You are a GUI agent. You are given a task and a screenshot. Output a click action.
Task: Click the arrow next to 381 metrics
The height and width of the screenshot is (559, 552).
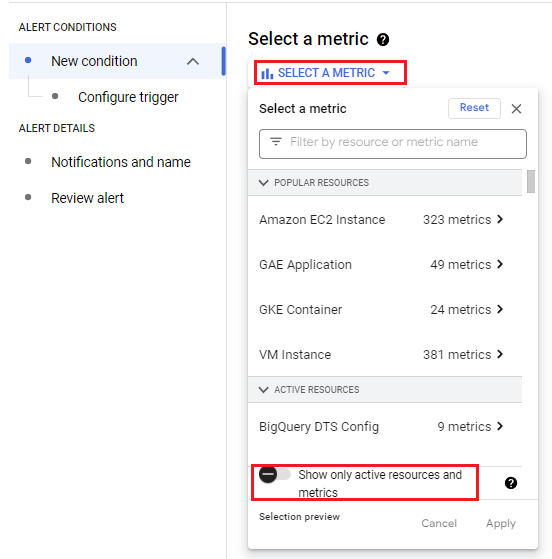click(500, 354)
